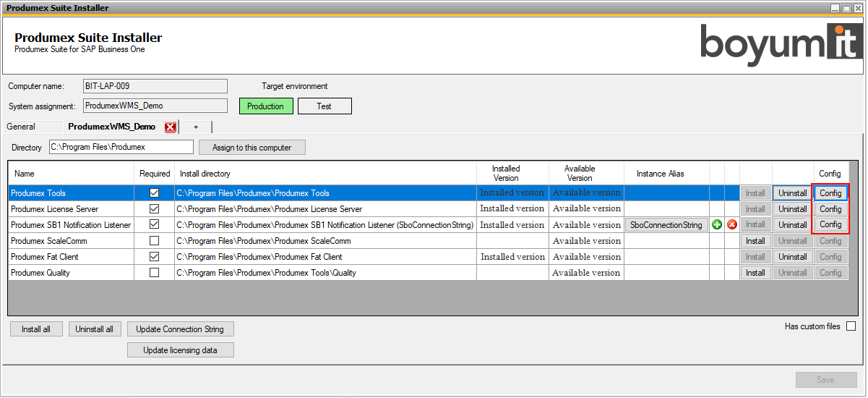868x398 pixels.
Task: Toggle Required for Produmex Quality
Action: pyautogui.click(x=154, y=273)
